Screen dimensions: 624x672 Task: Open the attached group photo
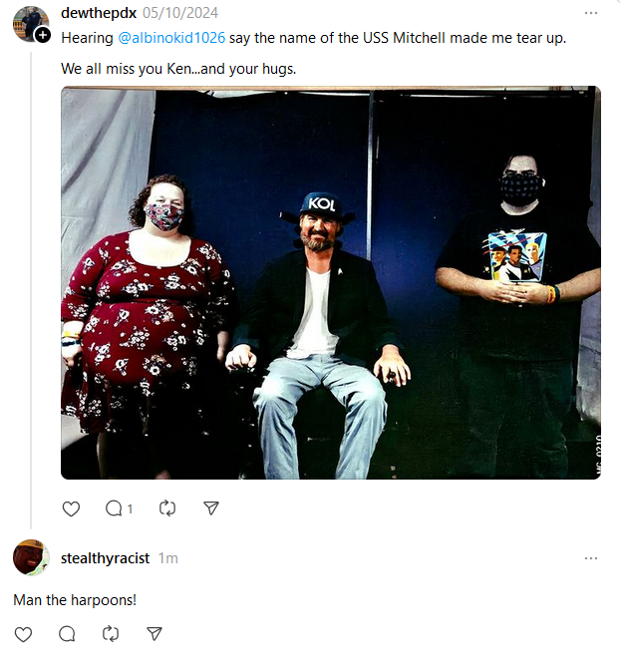click(x=331, y=282)
